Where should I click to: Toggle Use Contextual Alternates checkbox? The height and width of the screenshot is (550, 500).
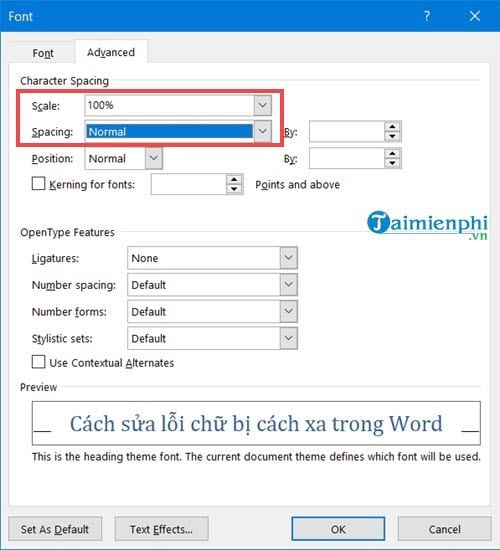click(x=38, y=362)
